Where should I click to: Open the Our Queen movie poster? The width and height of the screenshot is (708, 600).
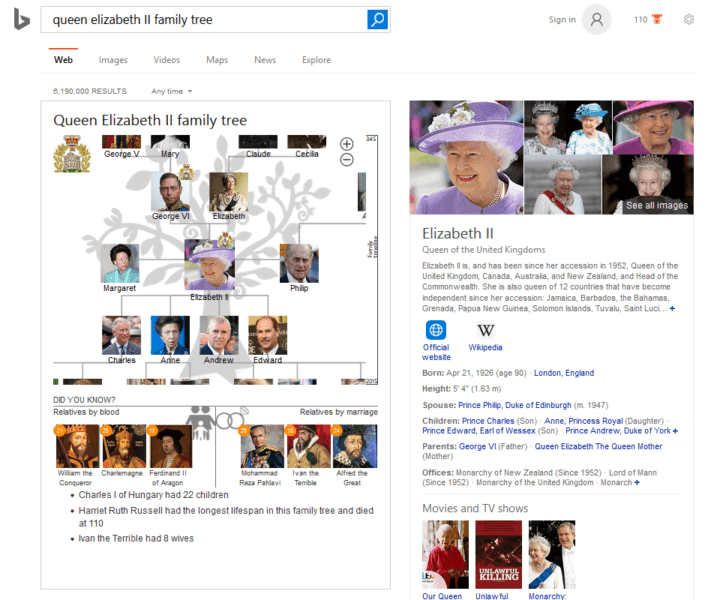445,554
